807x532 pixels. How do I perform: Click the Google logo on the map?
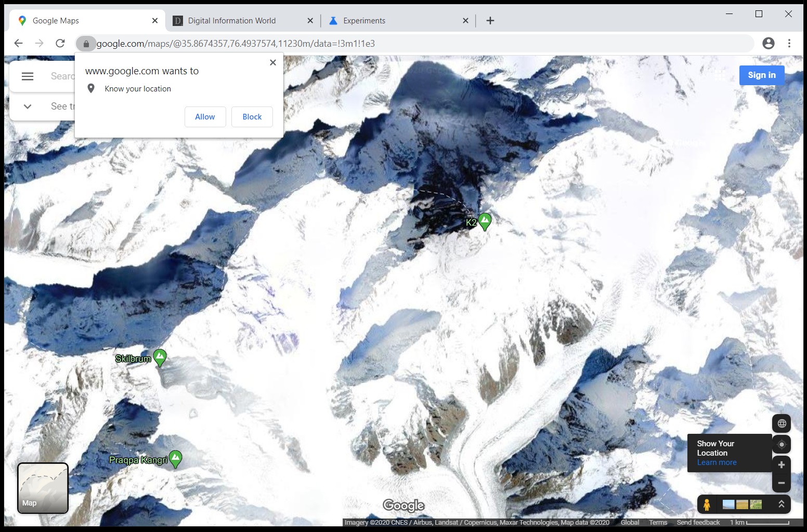(x=404, y=505)
